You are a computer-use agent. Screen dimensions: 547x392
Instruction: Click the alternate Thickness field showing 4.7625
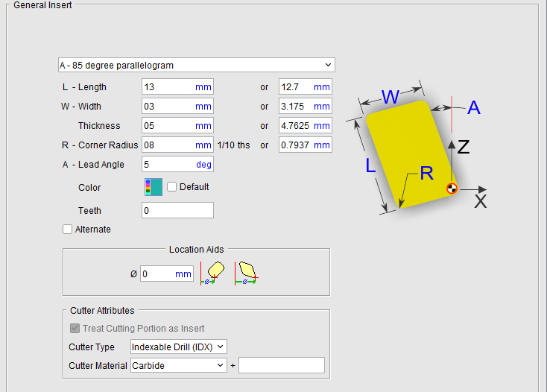coord(306,125)
